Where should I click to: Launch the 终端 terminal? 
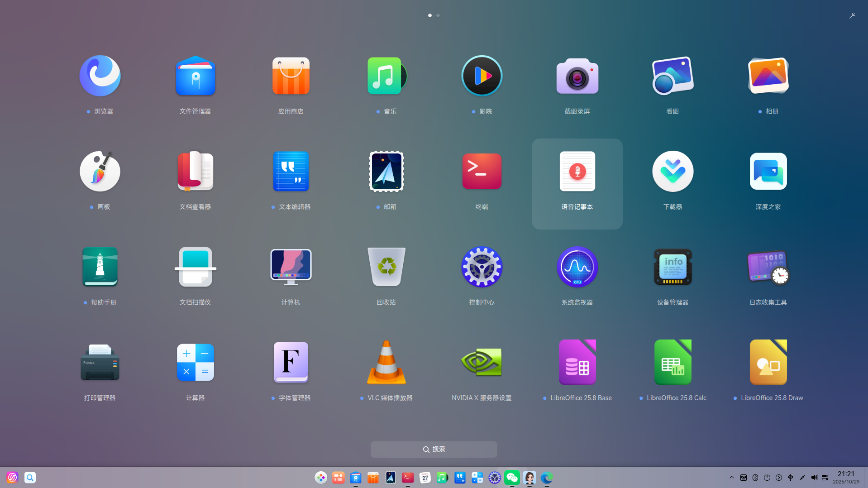(x=482, y=172)
